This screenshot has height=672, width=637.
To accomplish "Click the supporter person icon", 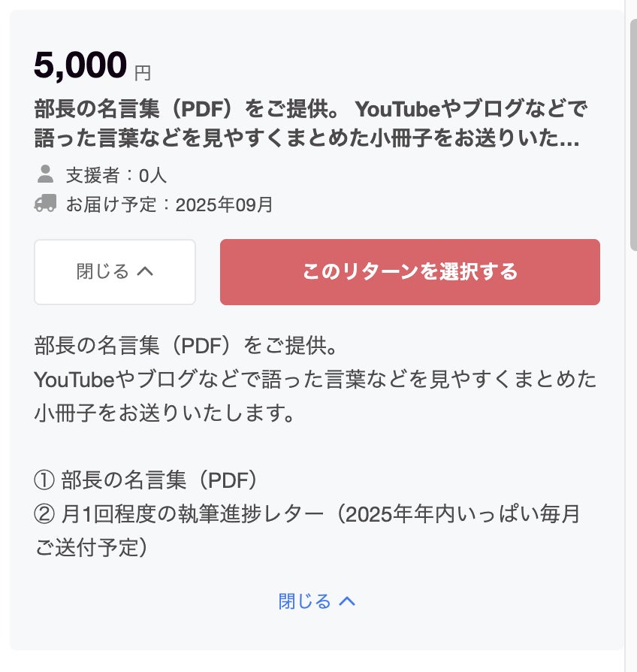I will [45, 175].
